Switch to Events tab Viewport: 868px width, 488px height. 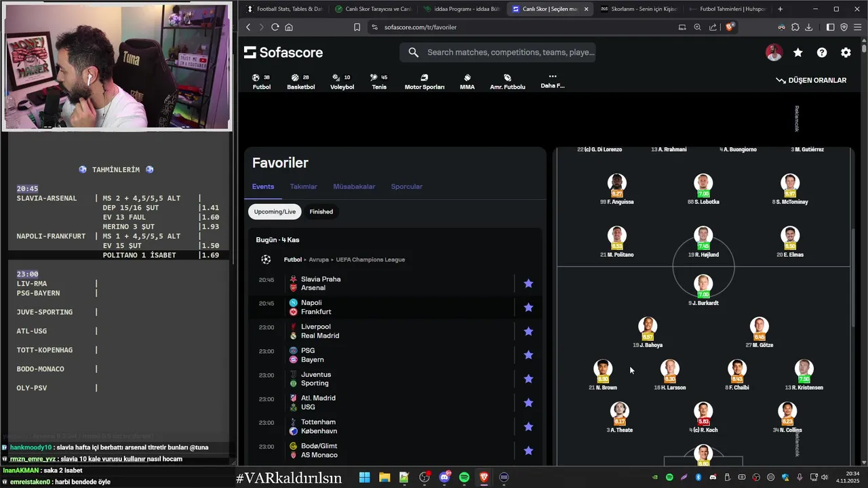pyautogui.click(x=263, y=186)
